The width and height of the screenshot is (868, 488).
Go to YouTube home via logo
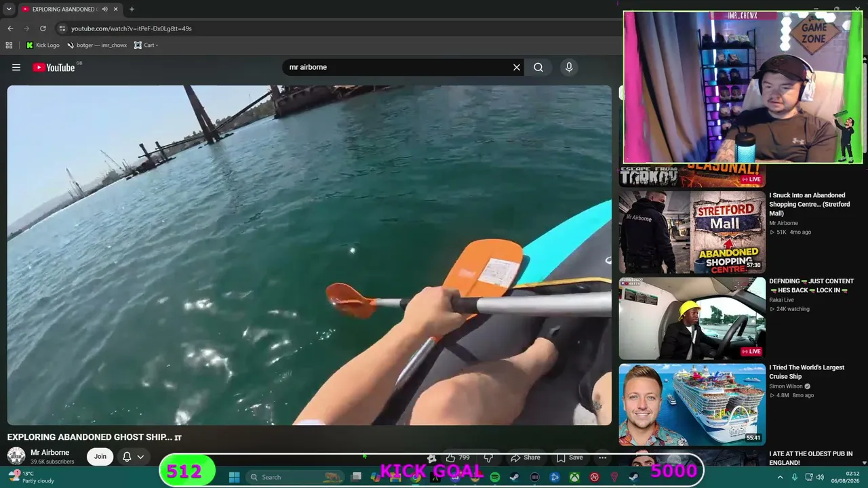[x=54, y=67]
